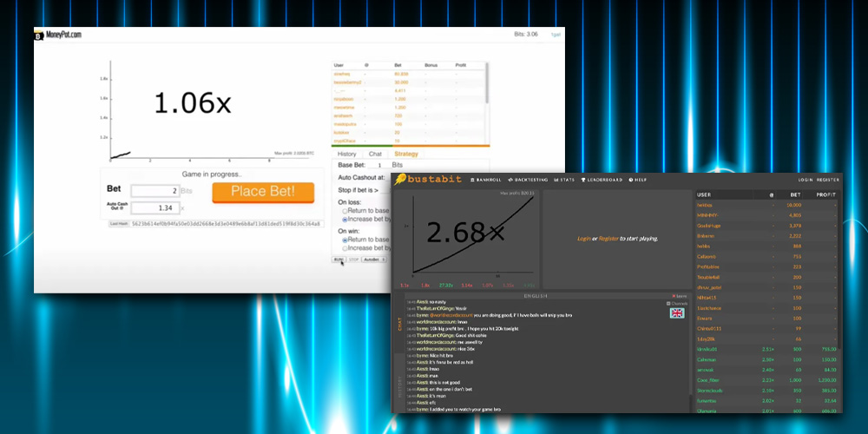Click the UK flag language icon
Screen dimensions: 868x434
point(677,312)
